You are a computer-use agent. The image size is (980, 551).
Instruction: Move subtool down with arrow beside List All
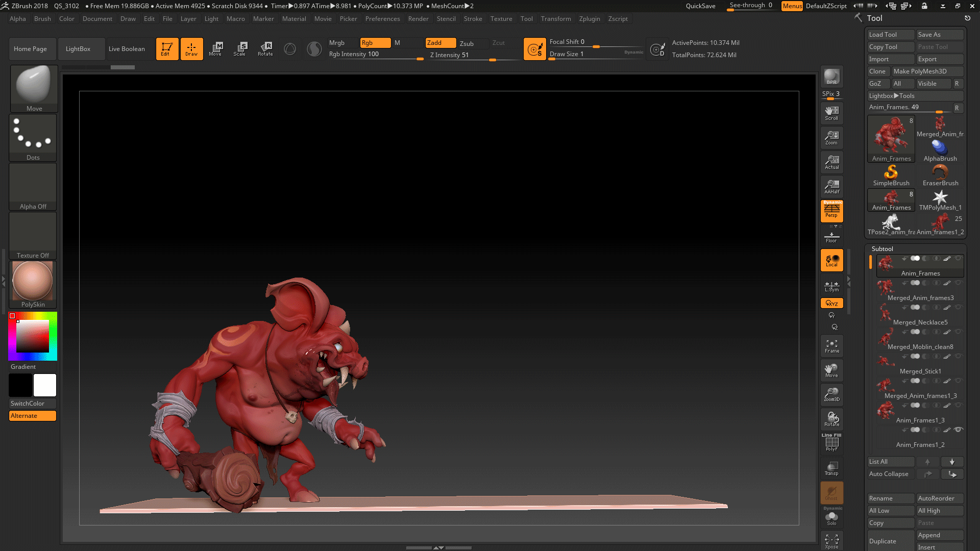(x=952, y=462)
